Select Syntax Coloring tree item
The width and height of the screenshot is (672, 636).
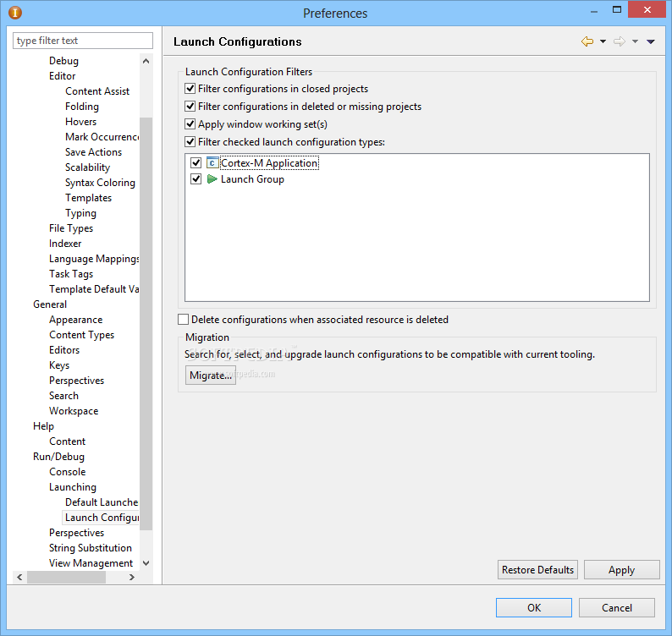100,183
